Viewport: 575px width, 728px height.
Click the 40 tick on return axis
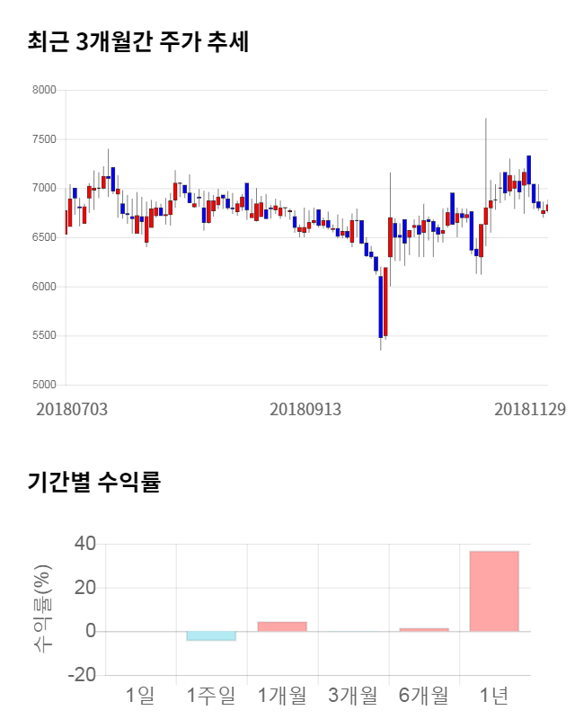87,544
